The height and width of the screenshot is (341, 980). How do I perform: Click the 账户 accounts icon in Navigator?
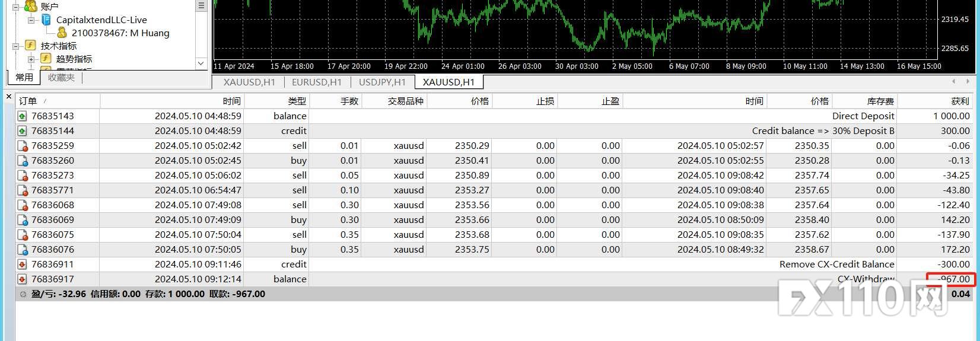tap(31, 6)
